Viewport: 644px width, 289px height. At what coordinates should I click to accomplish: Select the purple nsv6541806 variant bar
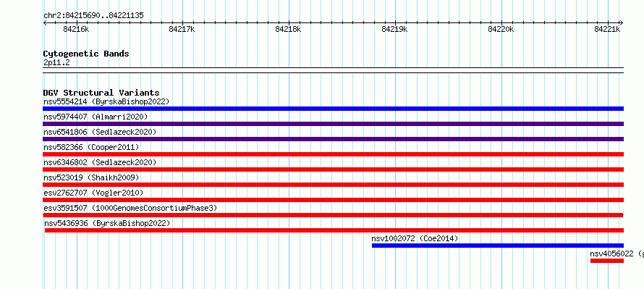[333, 139]
